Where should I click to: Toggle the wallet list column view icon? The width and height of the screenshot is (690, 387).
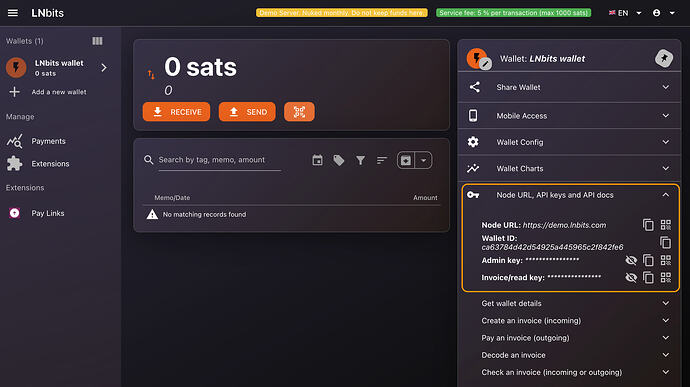tap(97, 41)
